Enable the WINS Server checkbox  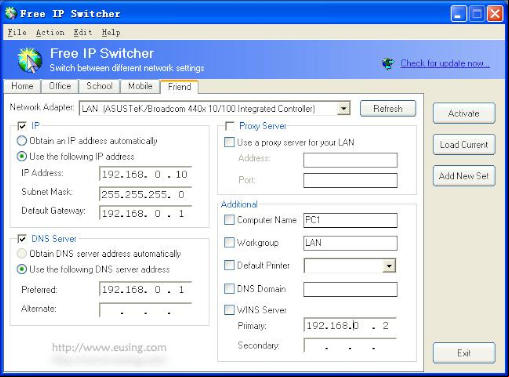[x=229, y=310]
